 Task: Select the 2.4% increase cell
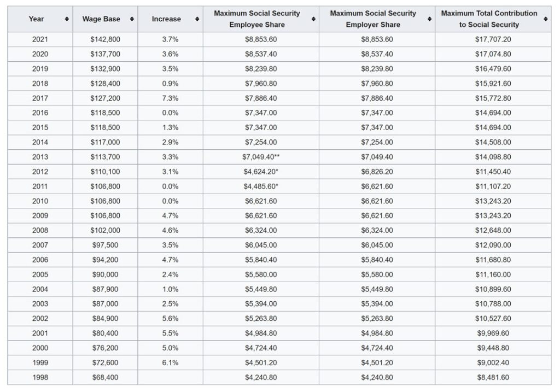171,274
